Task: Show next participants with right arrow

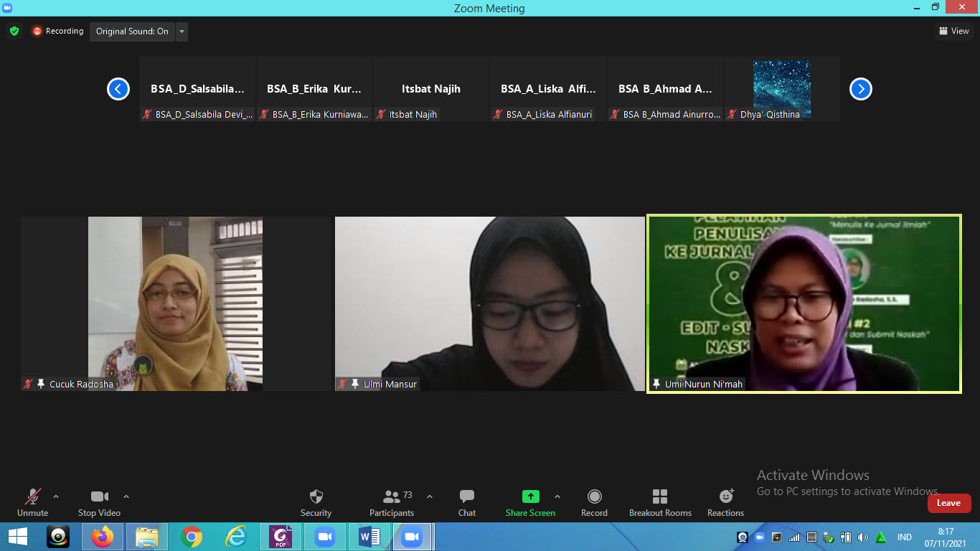Action: point(860,89)
